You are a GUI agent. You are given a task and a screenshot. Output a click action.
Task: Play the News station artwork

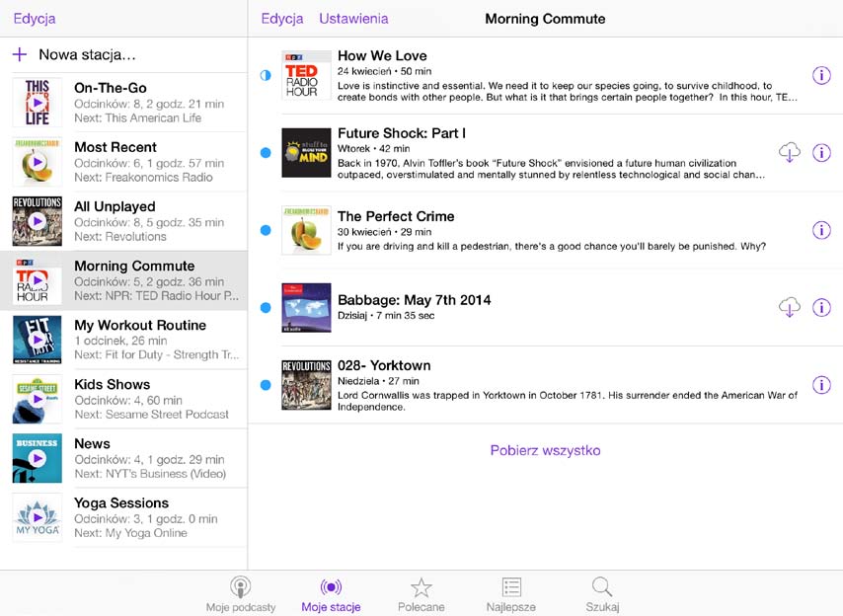point(38,458)
